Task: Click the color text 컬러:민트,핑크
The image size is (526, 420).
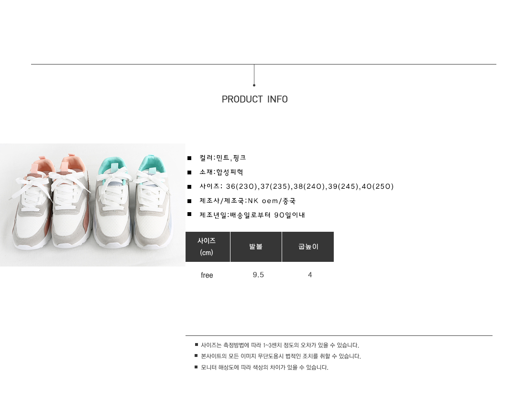Action: 223,158
